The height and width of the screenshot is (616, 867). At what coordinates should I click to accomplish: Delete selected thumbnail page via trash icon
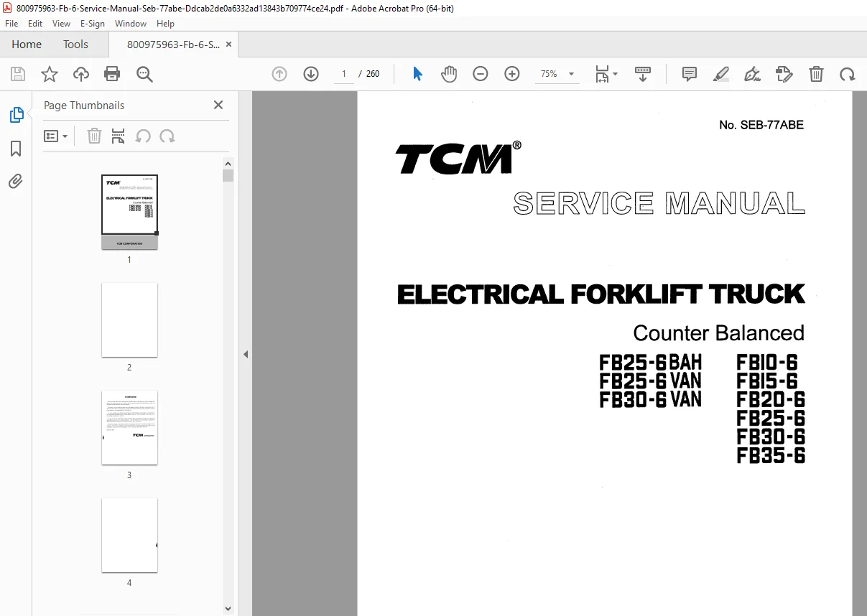click(x=94, y=136)
